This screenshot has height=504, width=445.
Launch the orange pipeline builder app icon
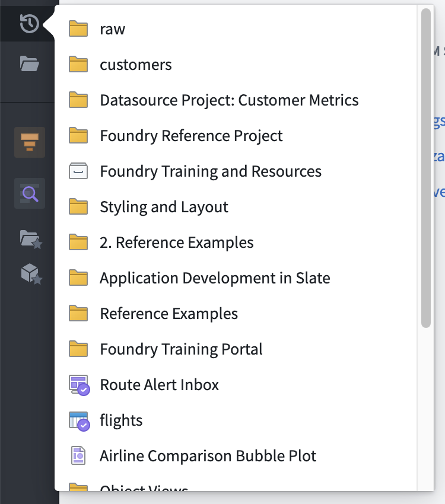click(30, 142)
